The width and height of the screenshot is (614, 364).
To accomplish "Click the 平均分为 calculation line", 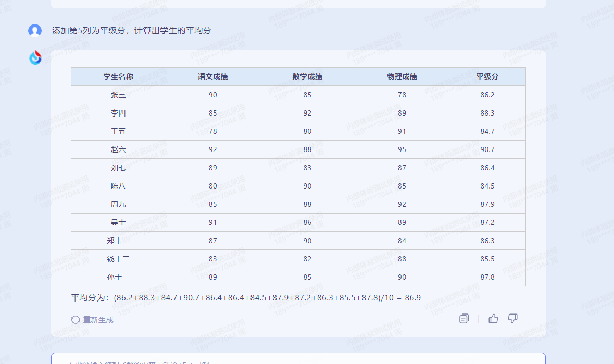I will (x=246, y=298).
